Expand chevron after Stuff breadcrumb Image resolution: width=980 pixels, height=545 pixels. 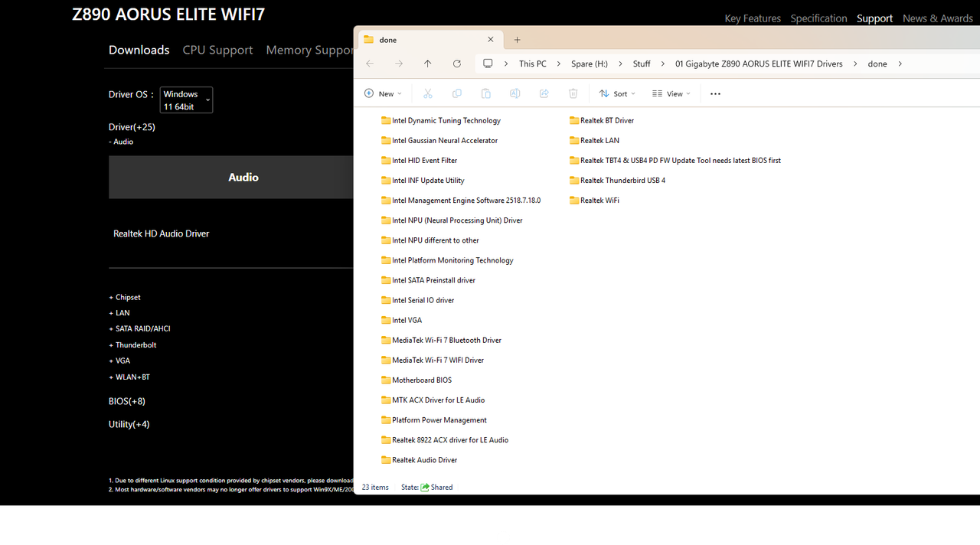(662, 64)
